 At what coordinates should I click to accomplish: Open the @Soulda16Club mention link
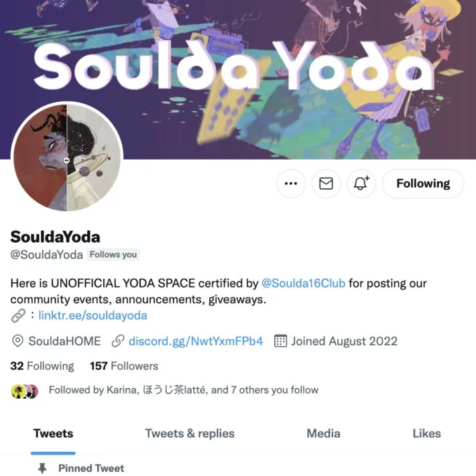point(303,283)
